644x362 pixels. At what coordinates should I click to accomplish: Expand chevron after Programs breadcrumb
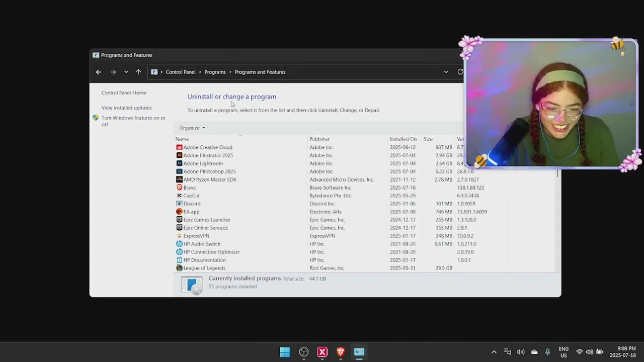[230, 72]
